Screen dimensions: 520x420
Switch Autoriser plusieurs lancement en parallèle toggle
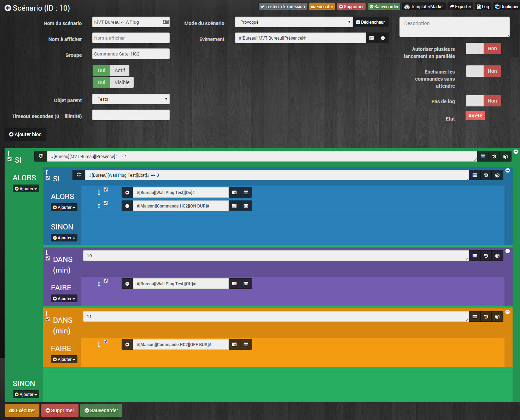pos(483,48)
